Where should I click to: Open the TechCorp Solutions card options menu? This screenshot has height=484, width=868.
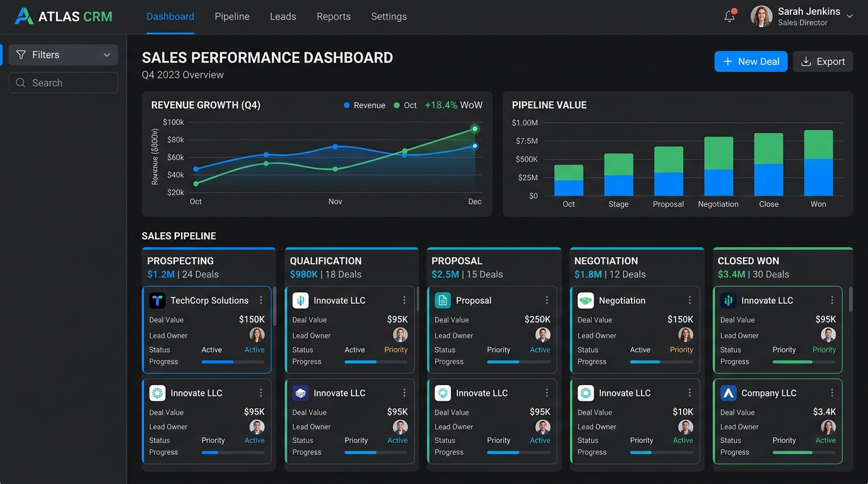coord(261,301)
